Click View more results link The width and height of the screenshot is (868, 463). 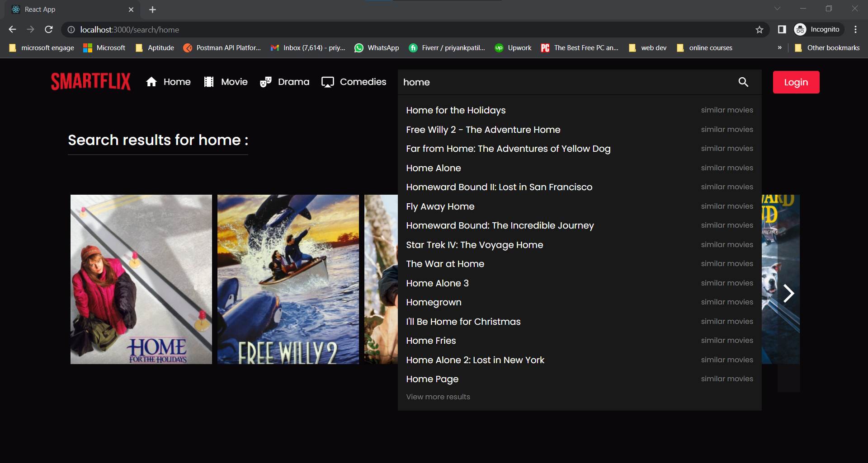438,397
